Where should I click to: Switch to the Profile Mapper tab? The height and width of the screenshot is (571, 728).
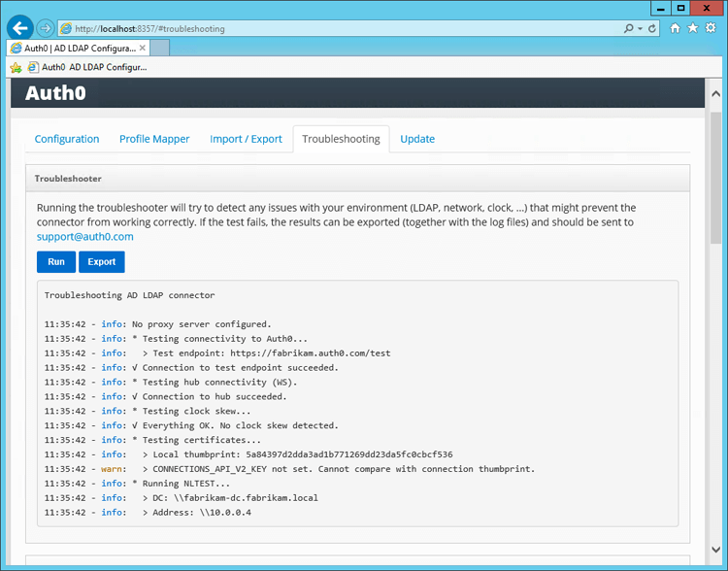click(x=154, y=139)
